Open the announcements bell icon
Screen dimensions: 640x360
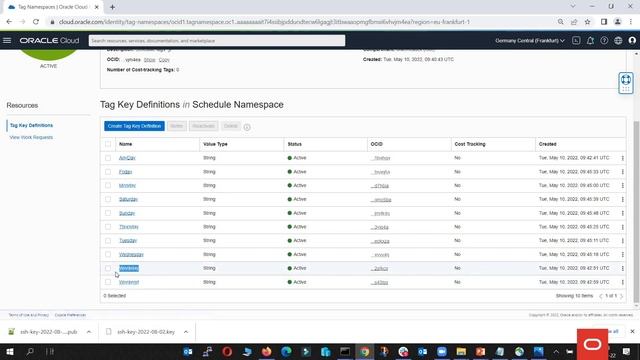590,40
